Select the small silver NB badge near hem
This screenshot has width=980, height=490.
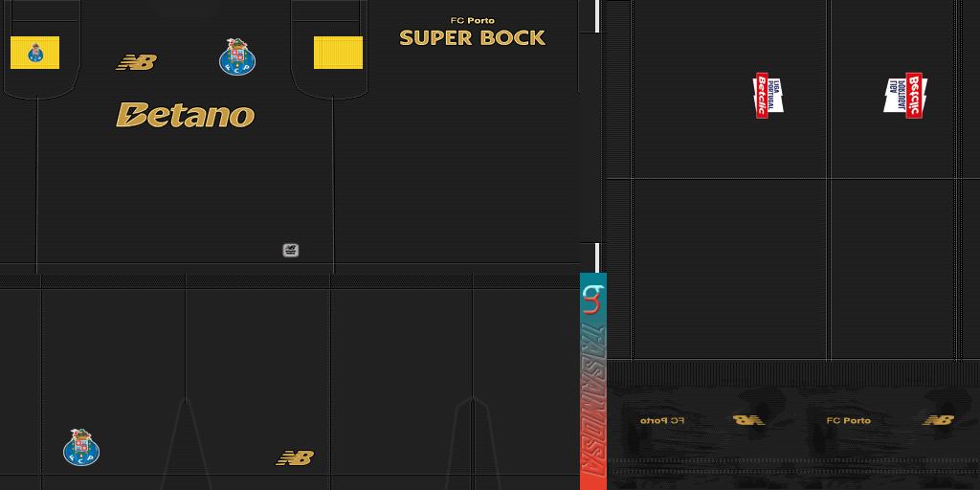coord(291,250)
